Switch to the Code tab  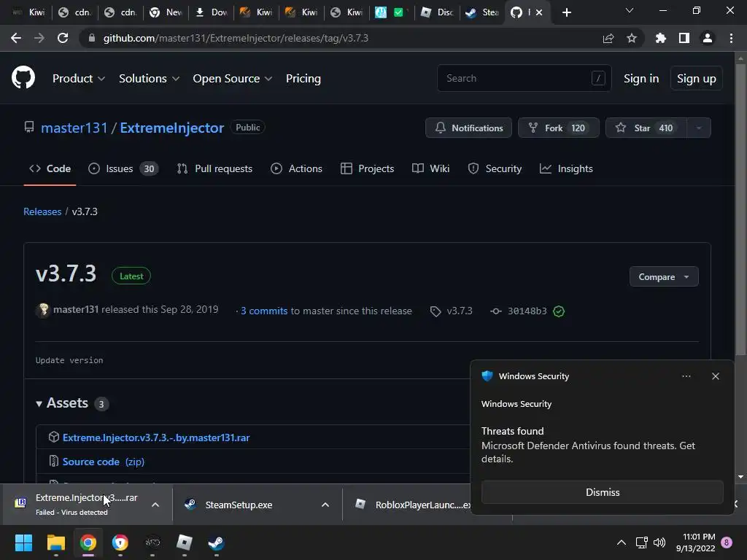click(50, 168)
